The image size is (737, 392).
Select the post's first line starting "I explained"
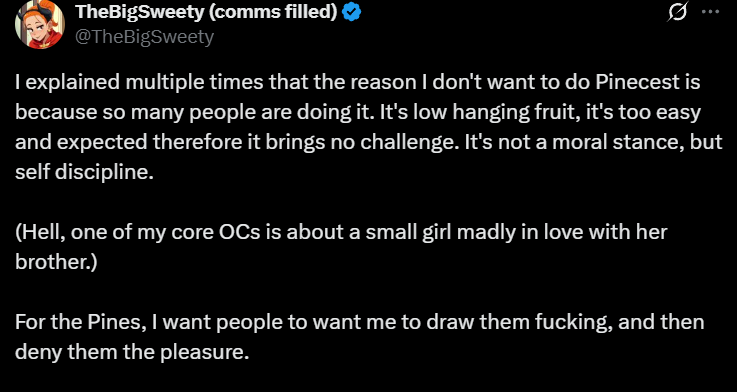coord(358,83)
